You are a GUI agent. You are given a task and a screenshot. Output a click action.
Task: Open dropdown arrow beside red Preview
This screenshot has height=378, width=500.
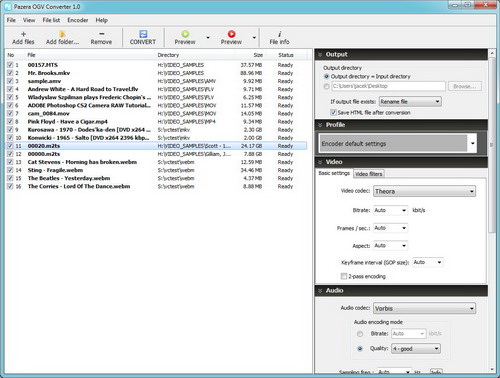tap(254, 38)
